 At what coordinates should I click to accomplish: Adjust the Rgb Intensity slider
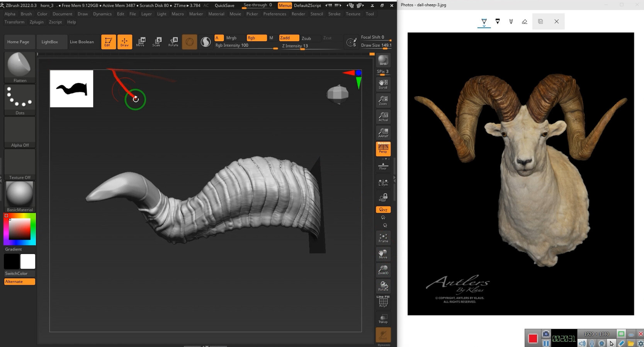point(246,46)
